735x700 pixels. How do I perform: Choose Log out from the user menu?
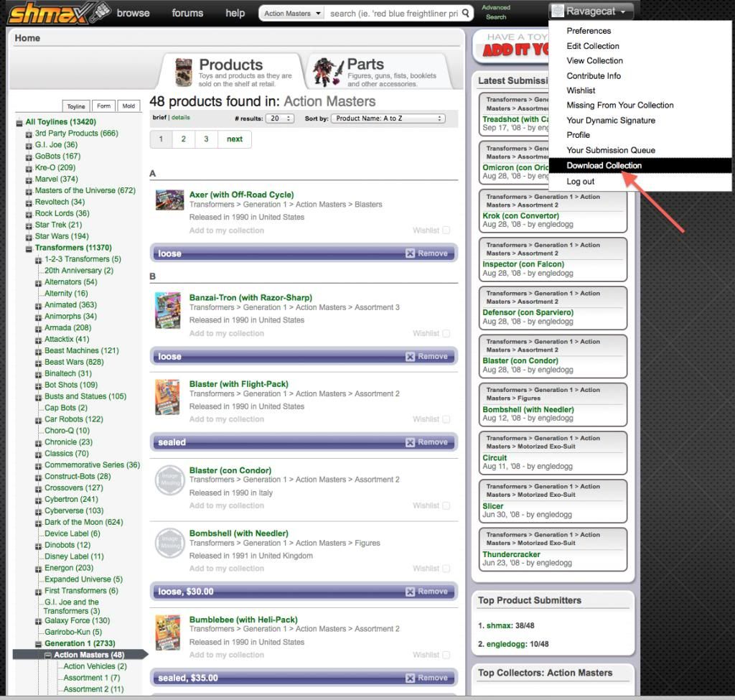pyautogui.click(x=580, y=182)
